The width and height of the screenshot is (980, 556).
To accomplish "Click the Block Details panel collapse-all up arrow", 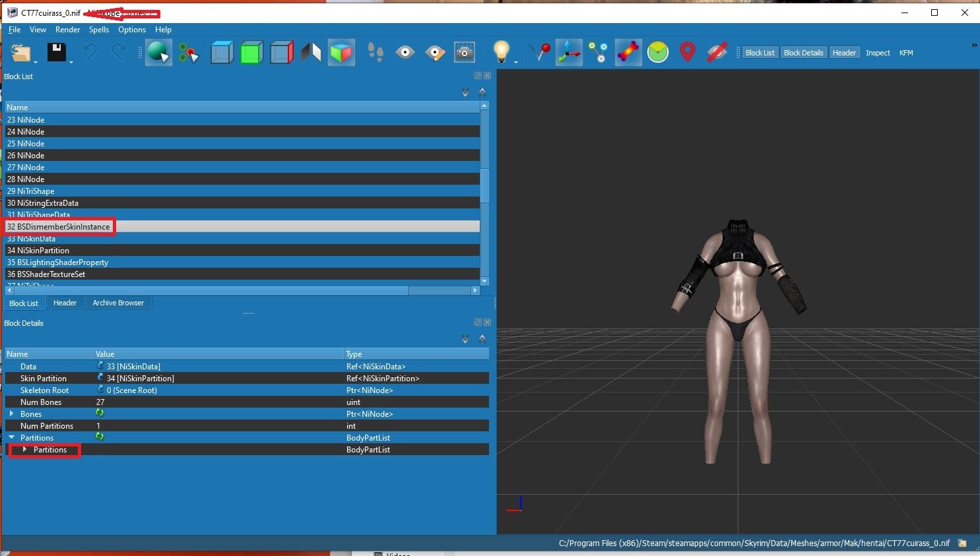I will coord(482,339).
